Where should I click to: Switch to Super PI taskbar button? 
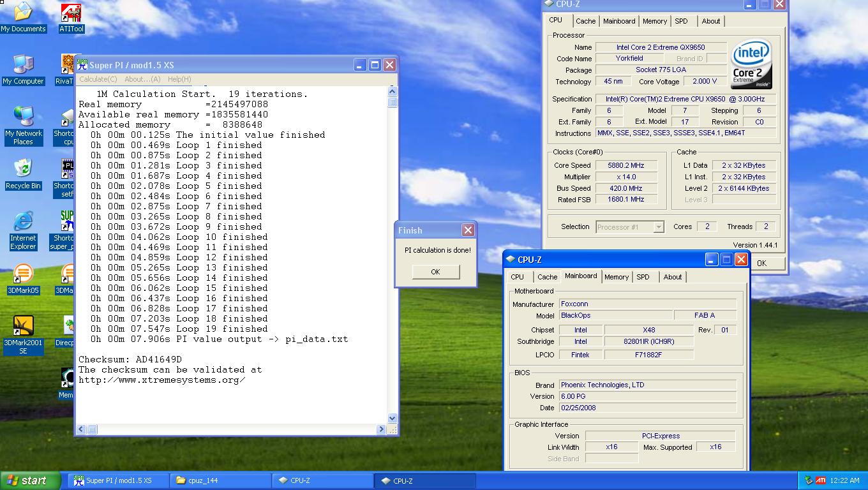point(117,480)
